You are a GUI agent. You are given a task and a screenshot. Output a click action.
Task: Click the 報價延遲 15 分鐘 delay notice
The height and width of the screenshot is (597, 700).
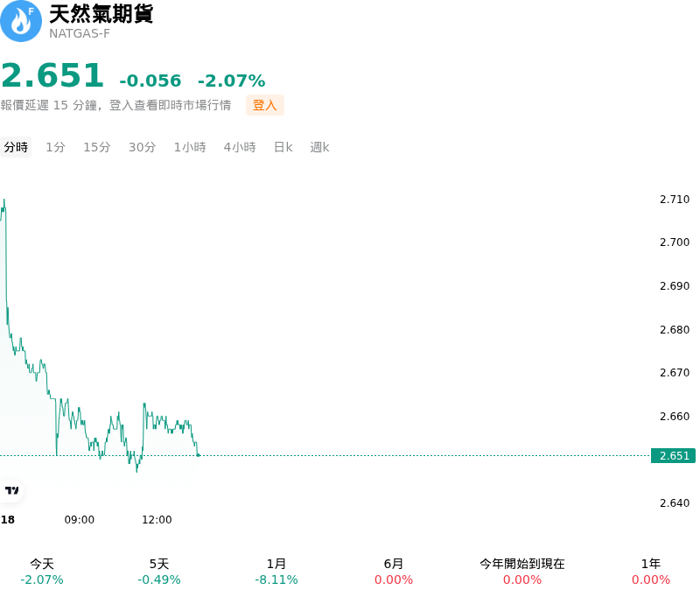point(115,105)
